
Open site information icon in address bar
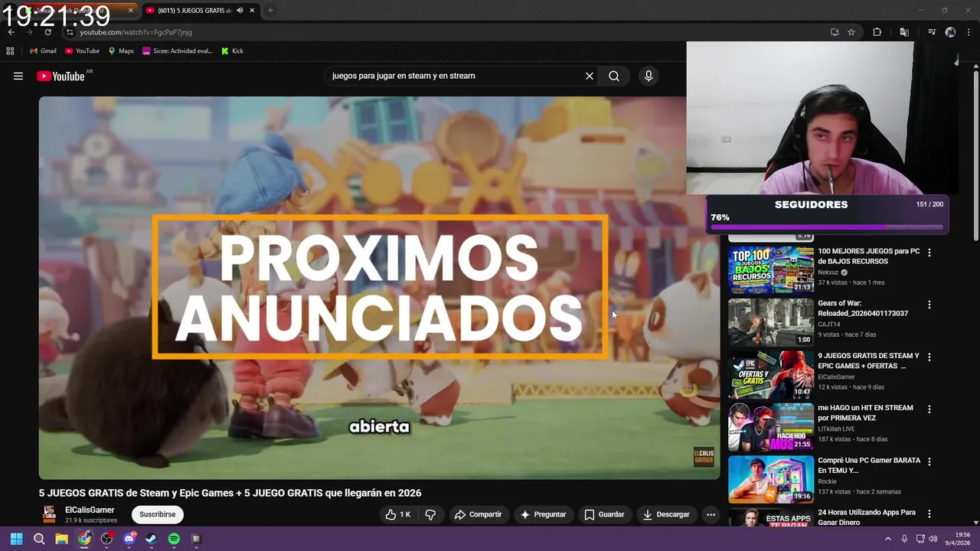70,32
